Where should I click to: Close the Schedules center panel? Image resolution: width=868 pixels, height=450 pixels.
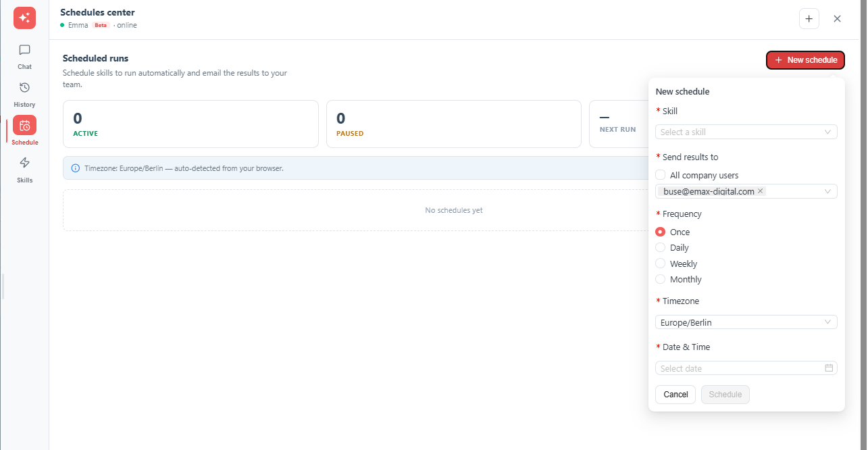(x=838, y=19)
